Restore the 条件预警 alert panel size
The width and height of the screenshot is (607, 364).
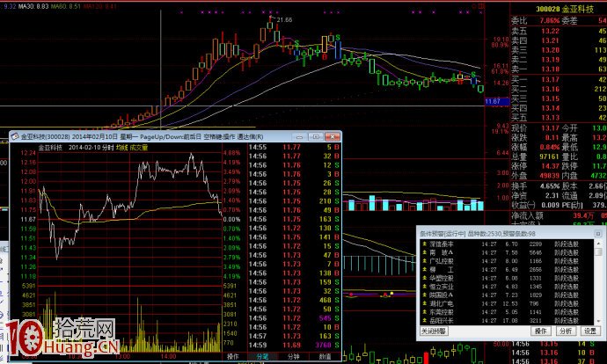(597, 234)
